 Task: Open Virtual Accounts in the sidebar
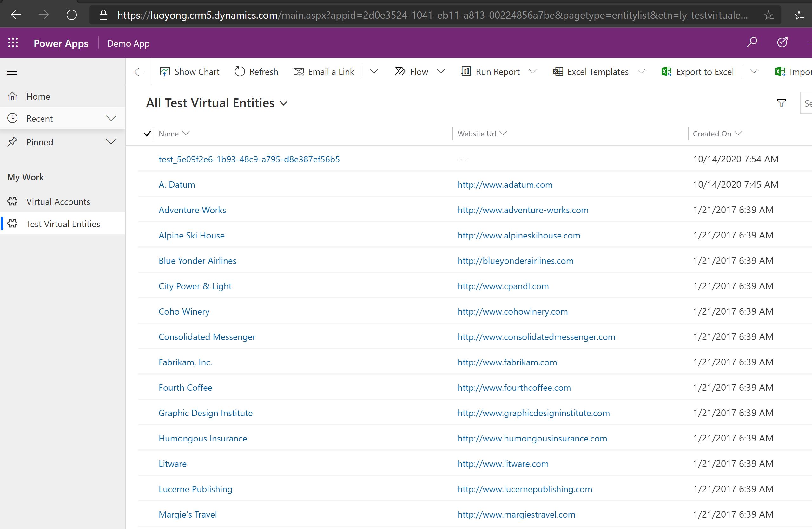(x=63, y=202)
